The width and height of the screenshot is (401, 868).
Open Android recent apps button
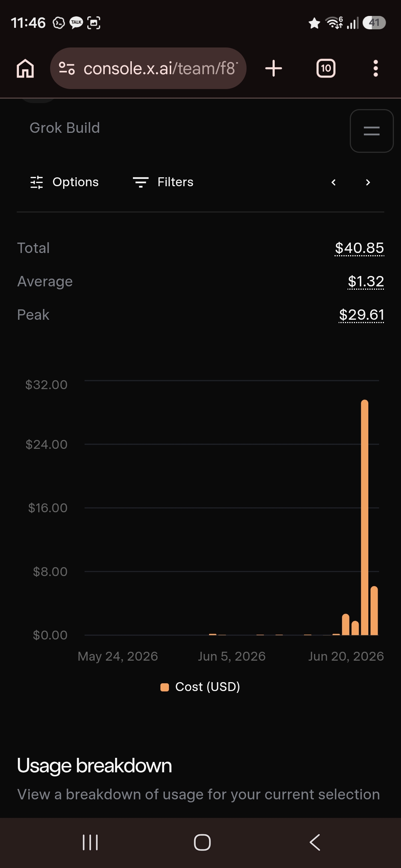(90, 842)
